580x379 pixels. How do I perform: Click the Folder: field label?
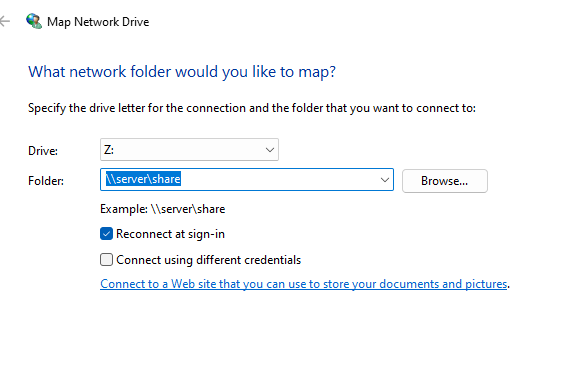[x=46, y=181]
